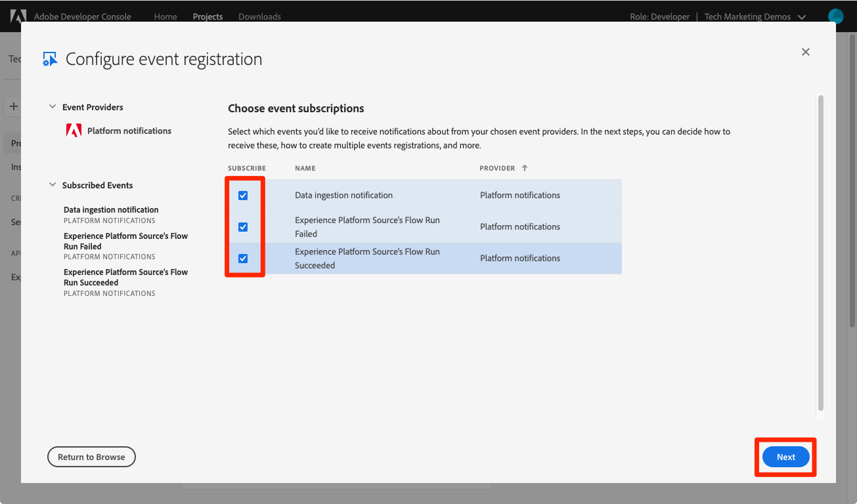Open the user profile avatar
Viewport: 857px width, 504px height.
pyautogui.click(x=836, y=16)
